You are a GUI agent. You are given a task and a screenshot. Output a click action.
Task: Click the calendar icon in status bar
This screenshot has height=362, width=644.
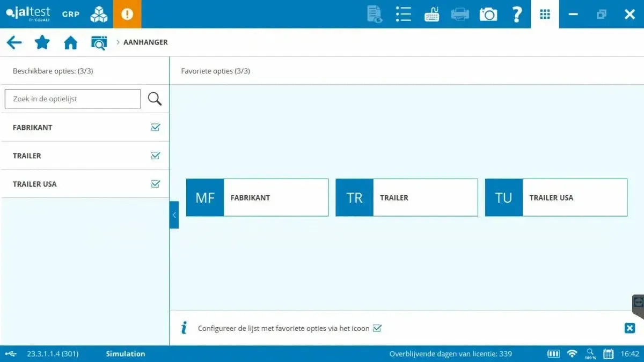point(608,354)
